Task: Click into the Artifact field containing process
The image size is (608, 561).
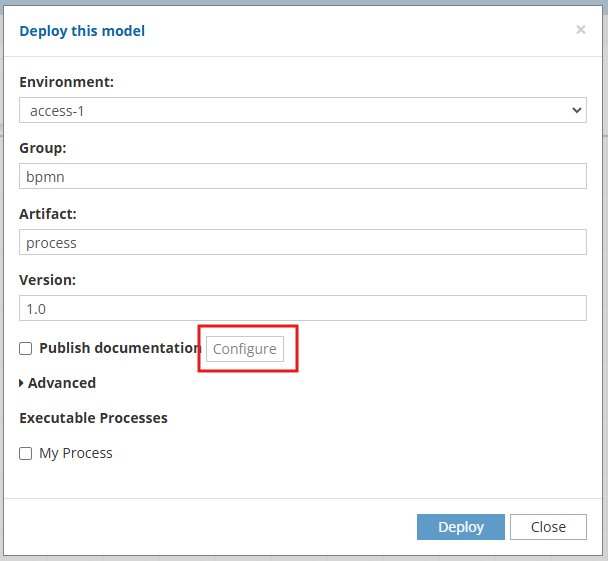Action: click(x=303, y=242)
